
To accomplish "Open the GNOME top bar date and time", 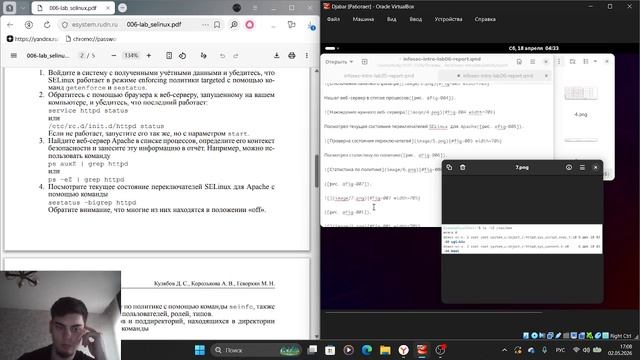I will pos(534,49).
